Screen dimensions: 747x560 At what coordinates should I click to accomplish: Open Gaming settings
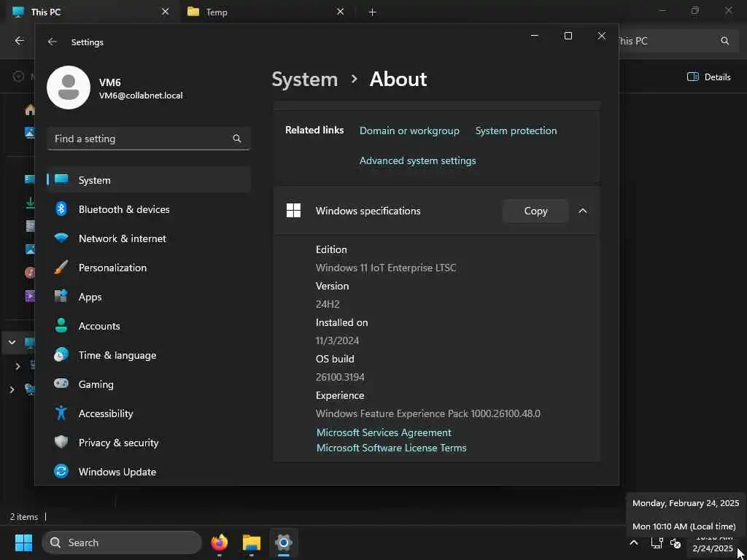(149, 384)
